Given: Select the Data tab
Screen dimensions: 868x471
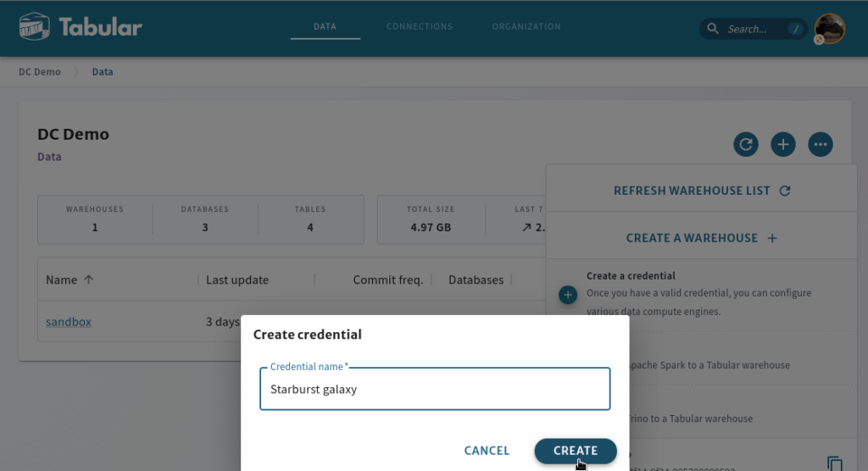Looking at the screenshot, I should click(325, 26).
